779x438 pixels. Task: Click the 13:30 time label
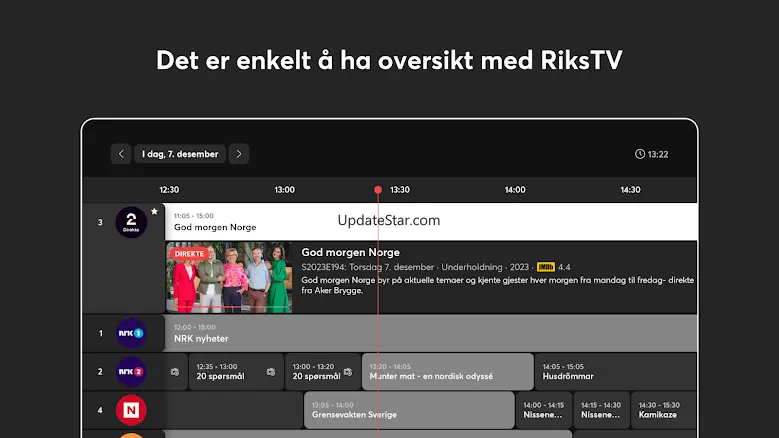[399, 190]
